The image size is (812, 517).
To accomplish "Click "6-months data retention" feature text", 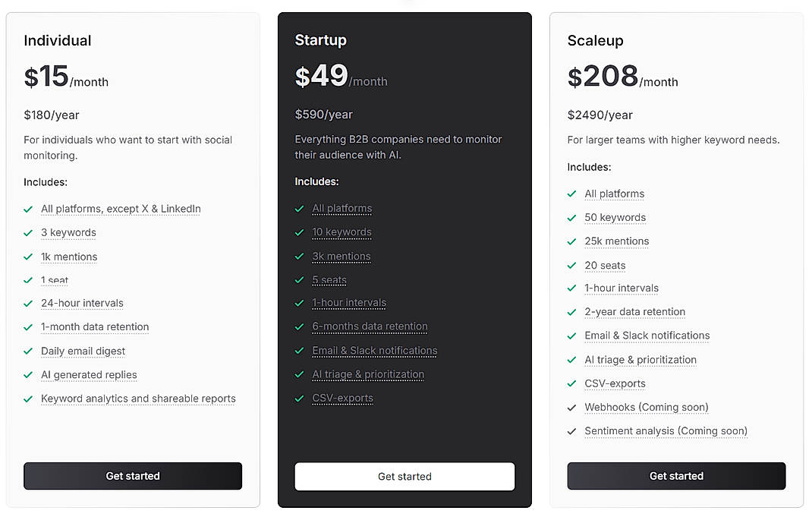I will [x=370, y=326].
